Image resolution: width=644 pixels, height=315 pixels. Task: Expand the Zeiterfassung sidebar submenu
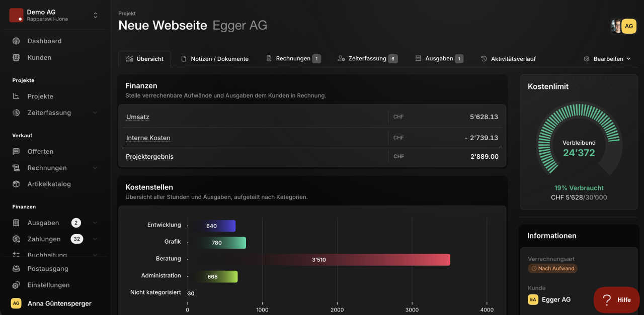[x=95, y=113]
